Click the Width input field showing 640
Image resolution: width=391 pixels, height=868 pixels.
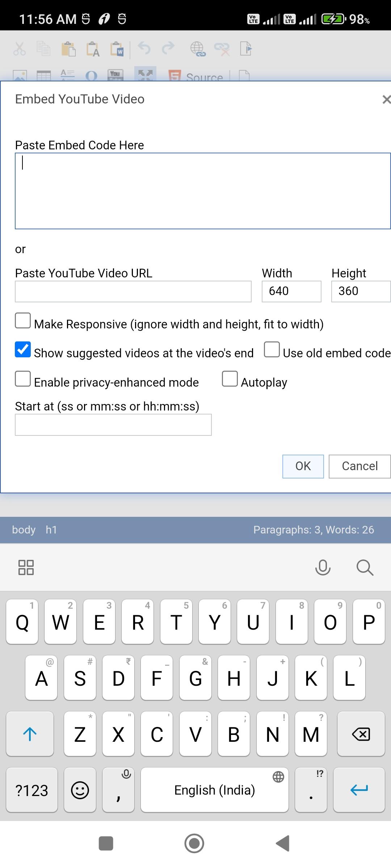point(291,292)
